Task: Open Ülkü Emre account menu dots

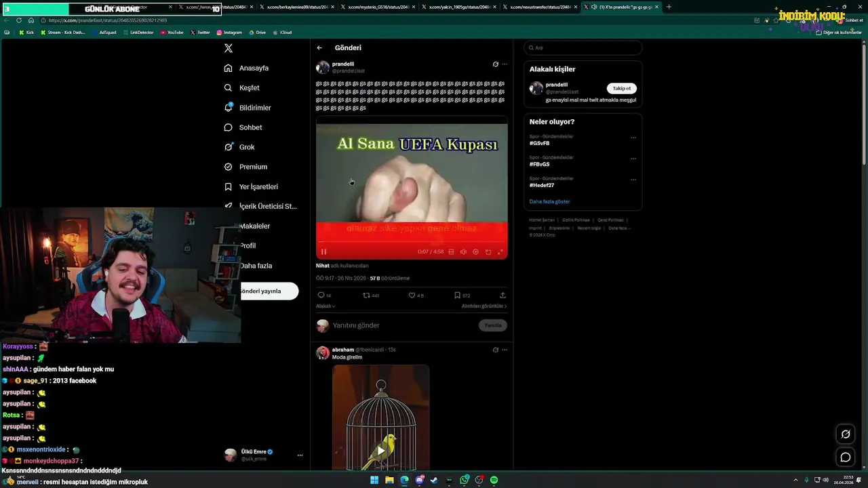Action: (x=300, y=455)
